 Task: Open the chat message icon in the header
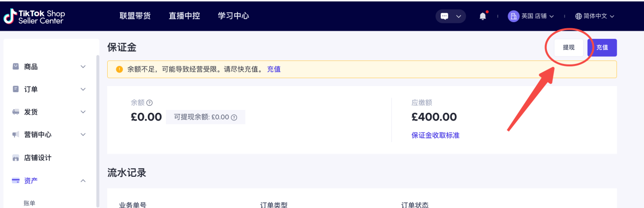coord(444,16)
